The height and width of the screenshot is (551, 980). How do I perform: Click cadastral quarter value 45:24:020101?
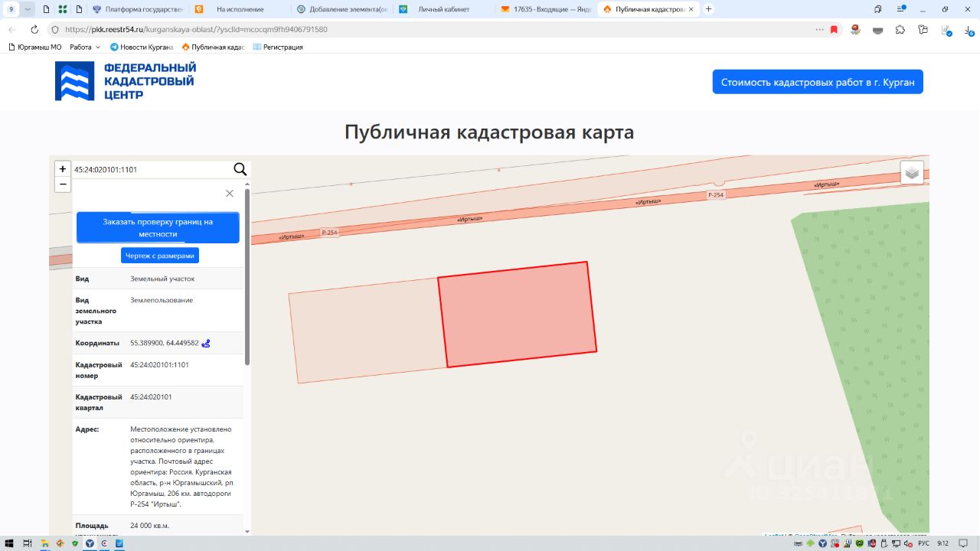(x=151, y=397)
